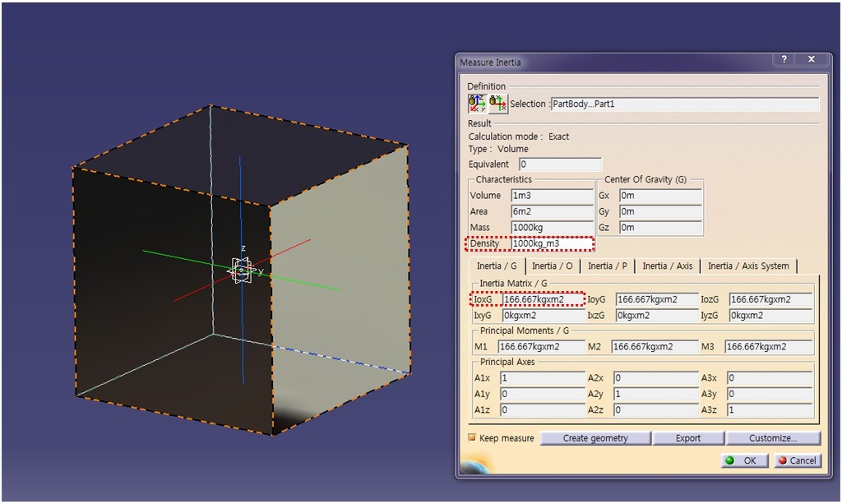Close the Measure Inertia dialog
This screenshot has height=504, width=842.
coord(812,60)
